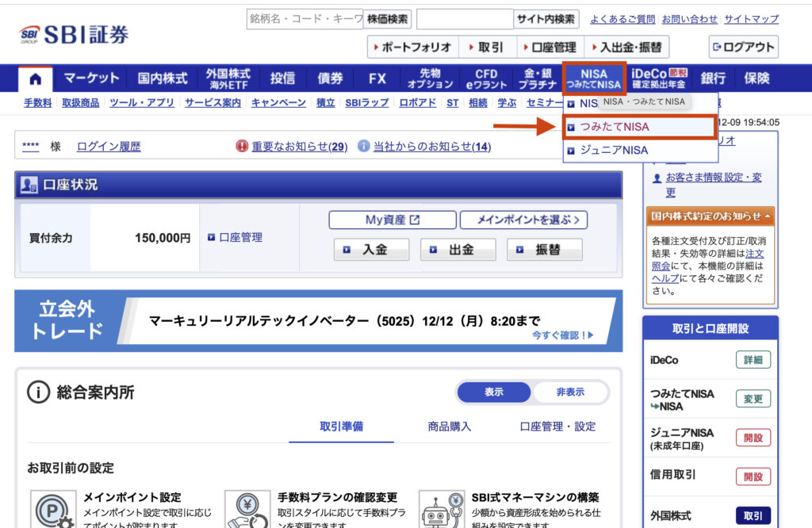
Task: Open the 銀行 nav tab
Action: [713, 78]
